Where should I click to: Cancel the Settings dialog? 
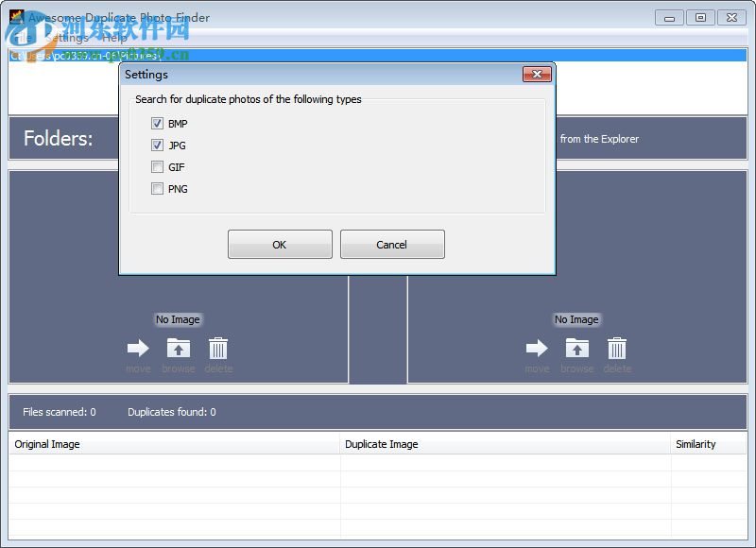[x=392, y=244]
